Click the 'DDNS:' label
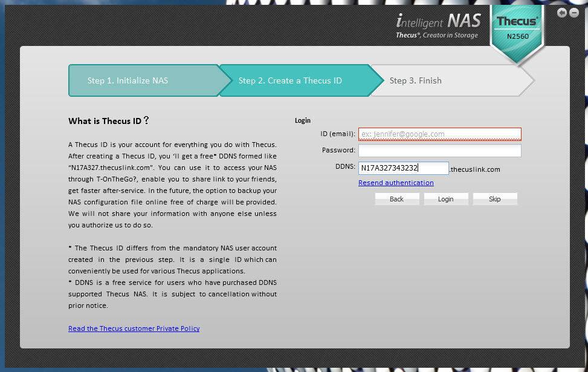The height and width of the screenshot is (372, 588). tap(345, 166)
